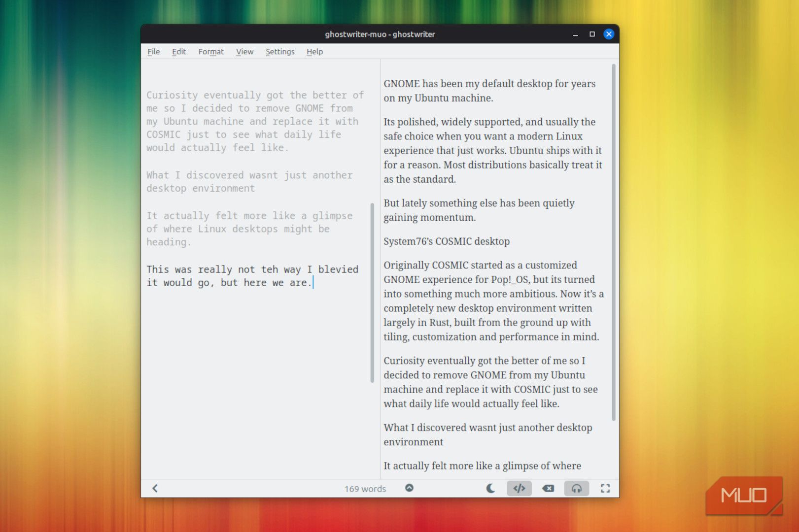Open the File menu
Image resolution: width=799 pixels, height=532 pixels.
pos(154,52)
